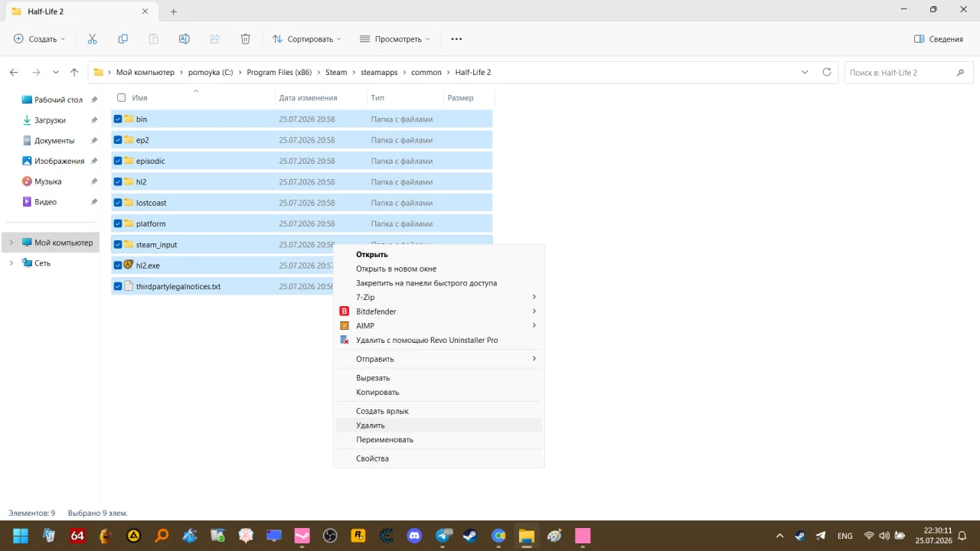
Task: Expand Сеть in navigation pane
Action: [x=11, y=262]
